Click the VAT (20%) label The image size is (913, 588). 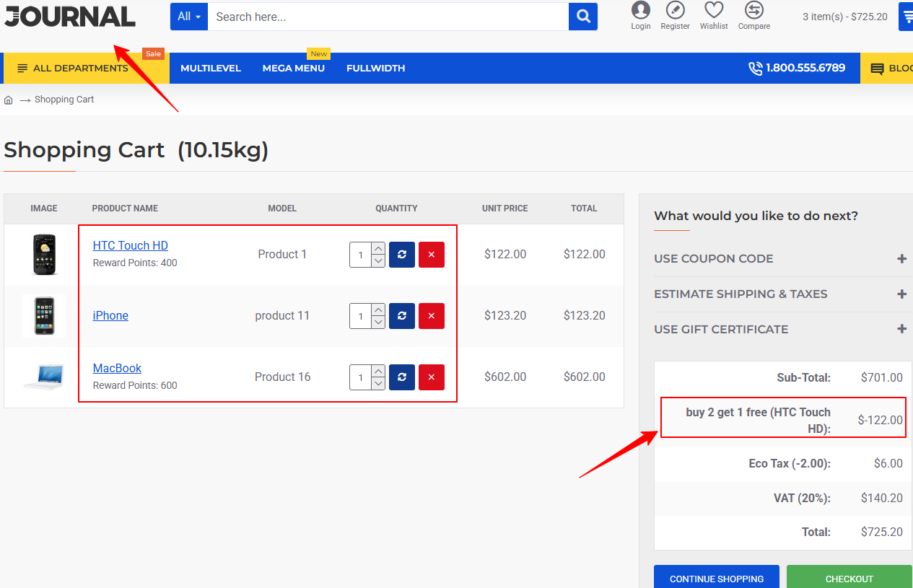tap(802, 499)
